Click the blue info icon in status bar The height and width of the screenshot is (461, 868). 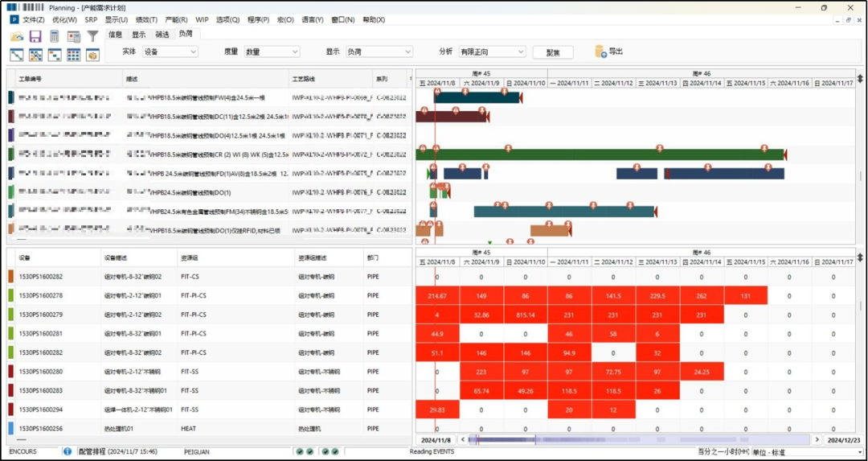[67, 451]
